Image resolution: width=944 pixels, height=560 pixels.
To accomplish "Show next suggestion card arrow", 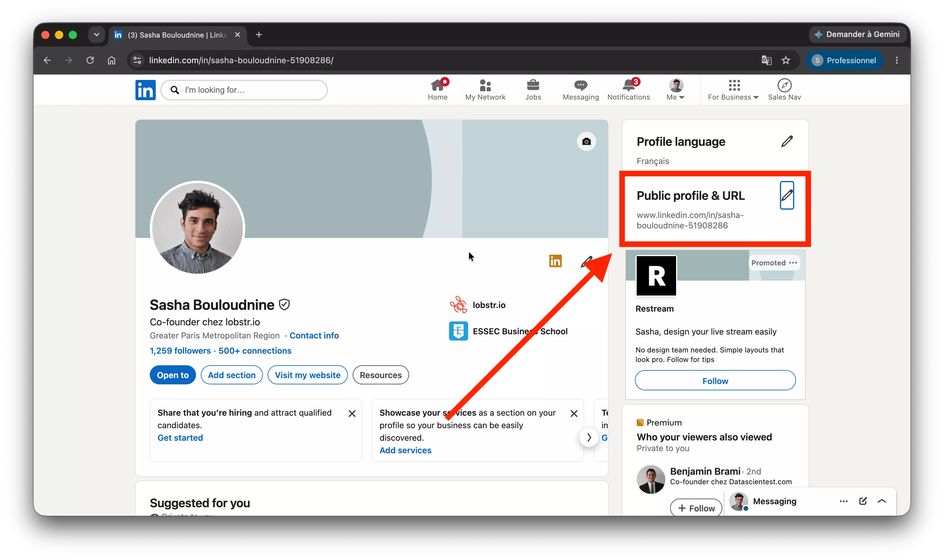I will tap(589, 437).
